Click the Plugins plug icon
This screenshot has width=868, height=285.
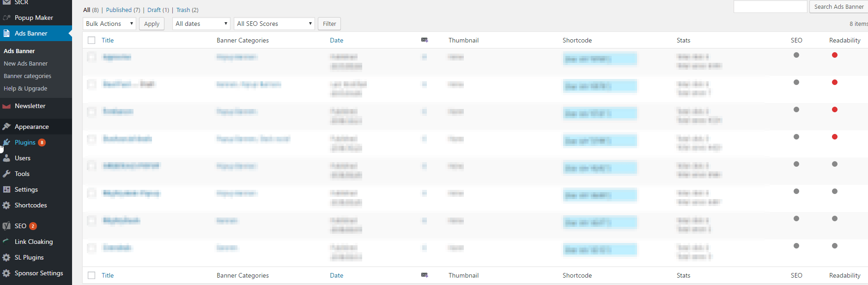point(6,142)
